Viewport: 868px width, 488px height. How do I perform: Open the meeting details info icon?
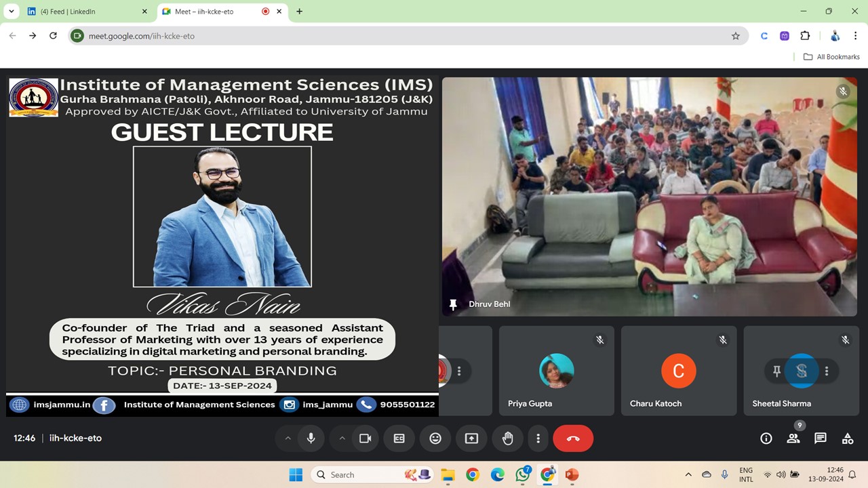[x=766, y=439]
